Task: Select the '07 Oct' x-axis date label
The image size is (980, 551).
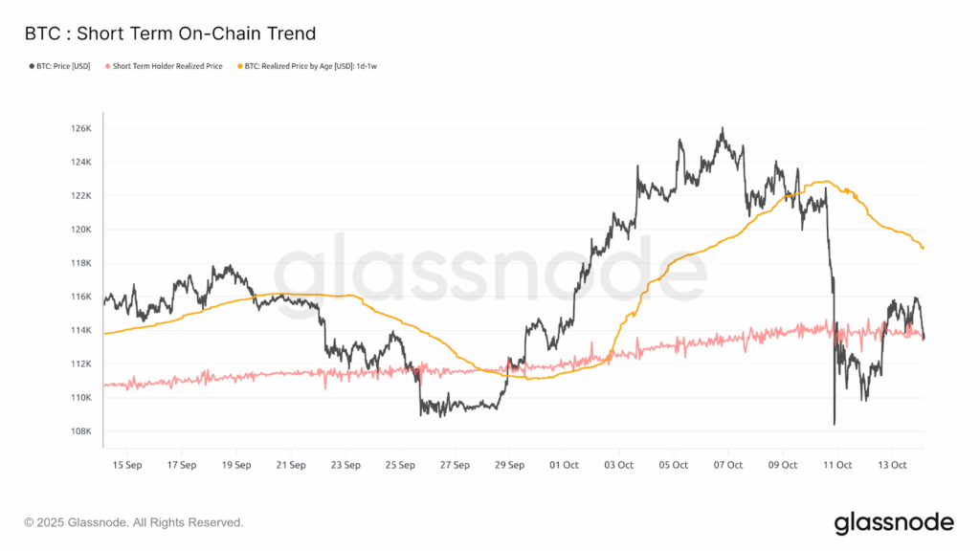Action: pyautogui.click(x=727, y=465)
